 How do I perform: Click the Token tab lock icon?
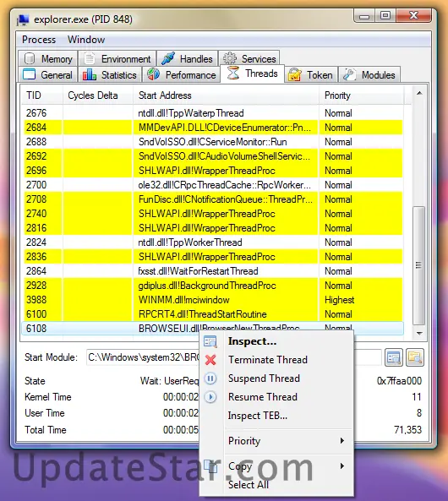click(294, 74)
